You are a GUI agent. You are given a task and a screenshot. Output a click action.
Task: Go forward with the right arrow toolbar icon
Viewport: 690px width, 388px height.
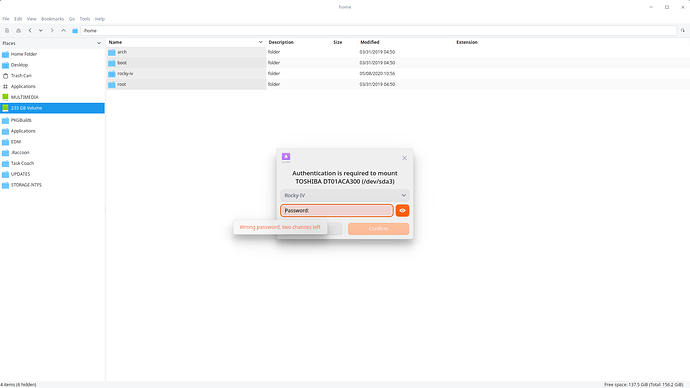(x=52, y=31)
